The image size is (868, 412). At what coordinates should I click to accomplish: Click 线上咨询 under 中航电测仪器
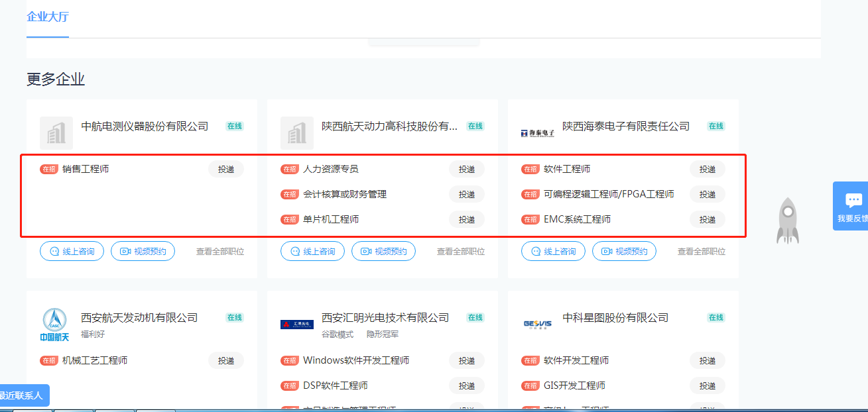click(72, 252)
